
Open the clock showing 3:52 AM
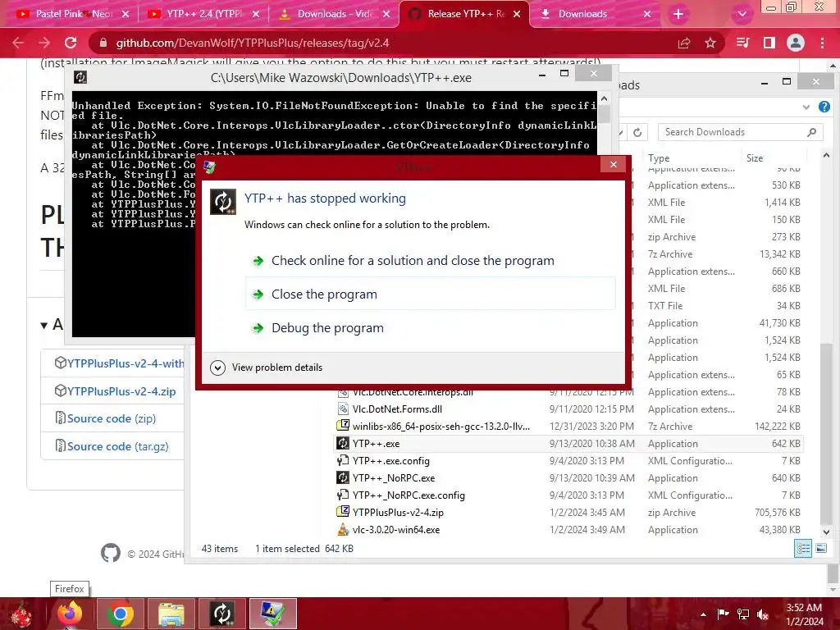[x=804, y=614]
